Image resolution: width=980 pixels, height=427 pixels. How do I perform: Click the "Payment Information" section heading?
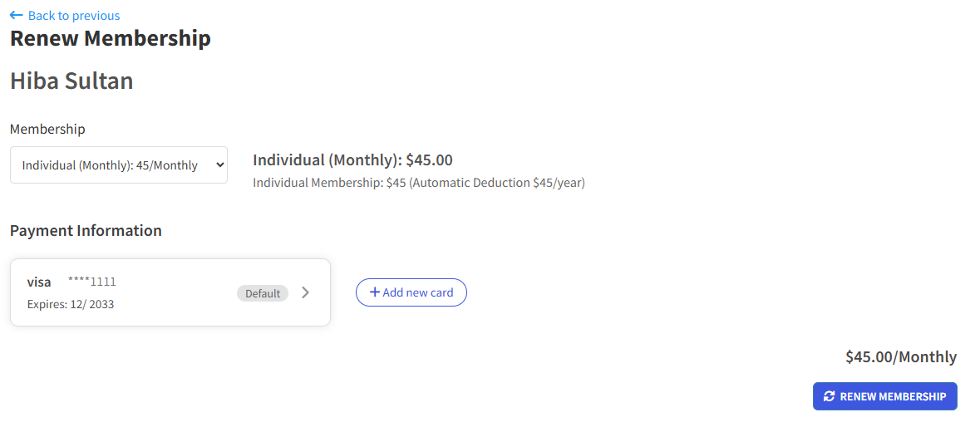tap(86, 230)
